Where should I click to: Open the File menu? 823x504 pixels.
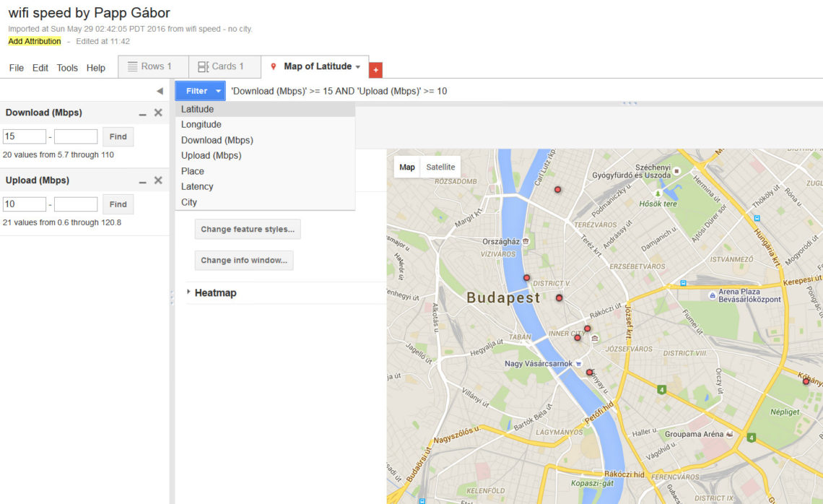[17, 68]
